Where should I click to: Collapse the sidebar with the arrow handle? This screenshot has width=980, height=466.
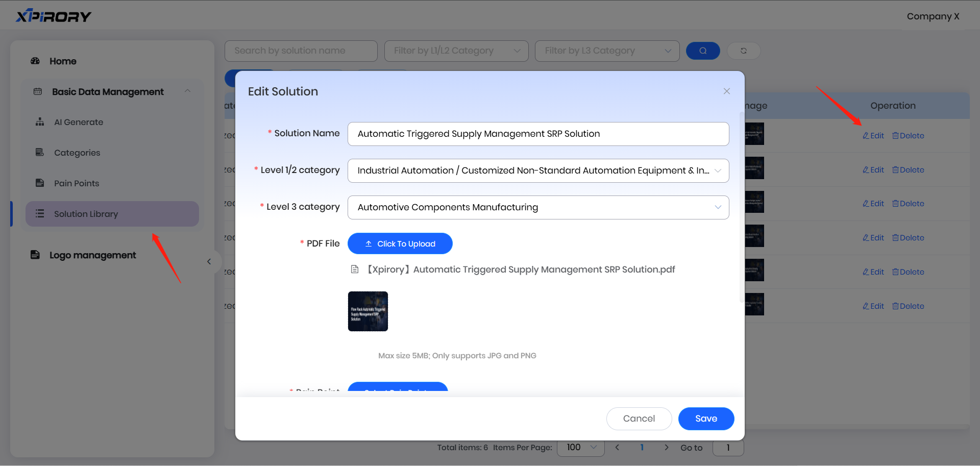(x=209, y=262)
